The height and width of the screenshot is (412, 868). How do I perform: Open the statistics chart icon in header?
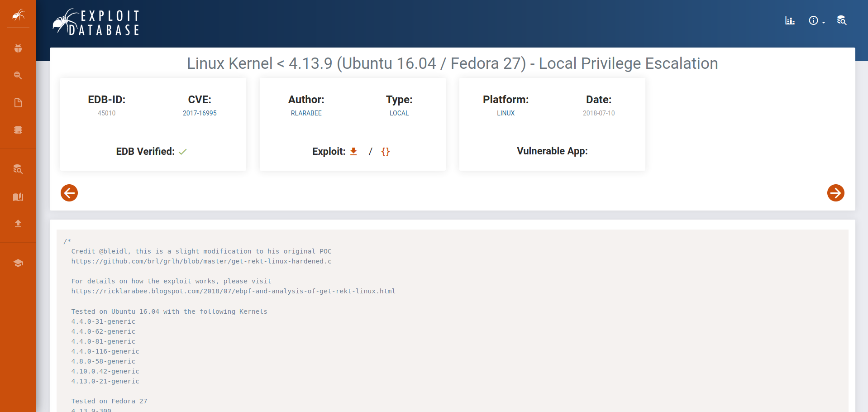tap(790, 20)
